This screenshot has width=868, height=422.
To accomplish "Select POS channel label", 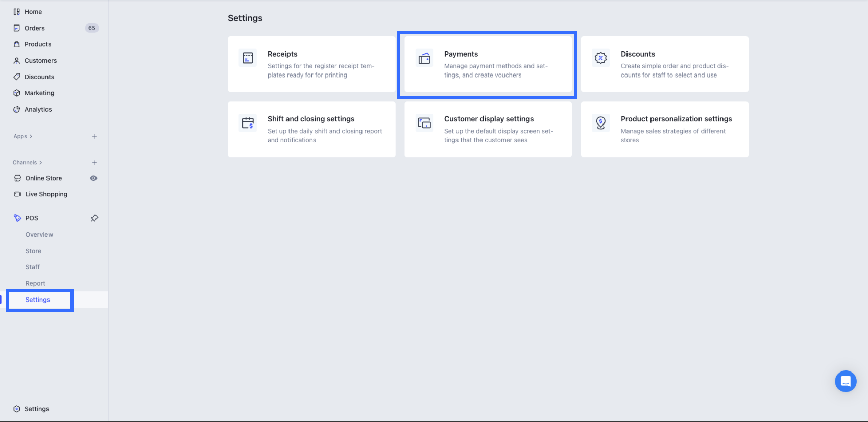I will [x=32, y=218].
